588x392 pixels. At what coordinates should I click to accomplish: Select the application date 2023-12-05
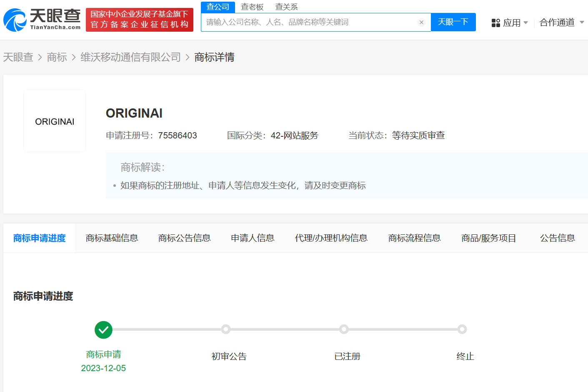(x=103, y=368)
